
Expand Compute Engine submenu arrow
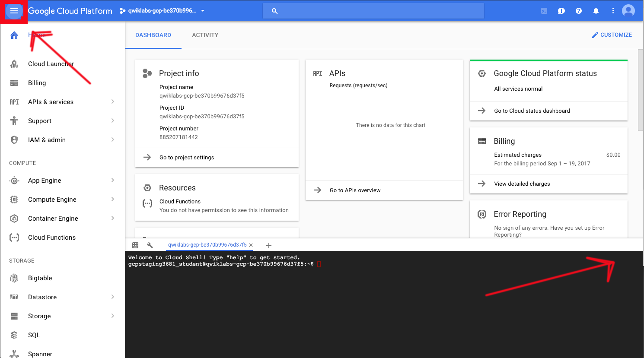click(113, 200)
